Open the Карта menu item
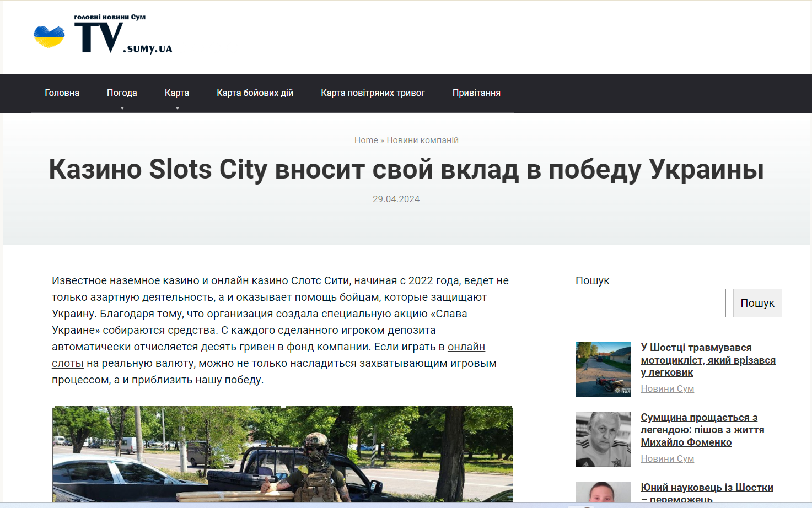The width and height of the screenshot is (812, 508). 177,93
